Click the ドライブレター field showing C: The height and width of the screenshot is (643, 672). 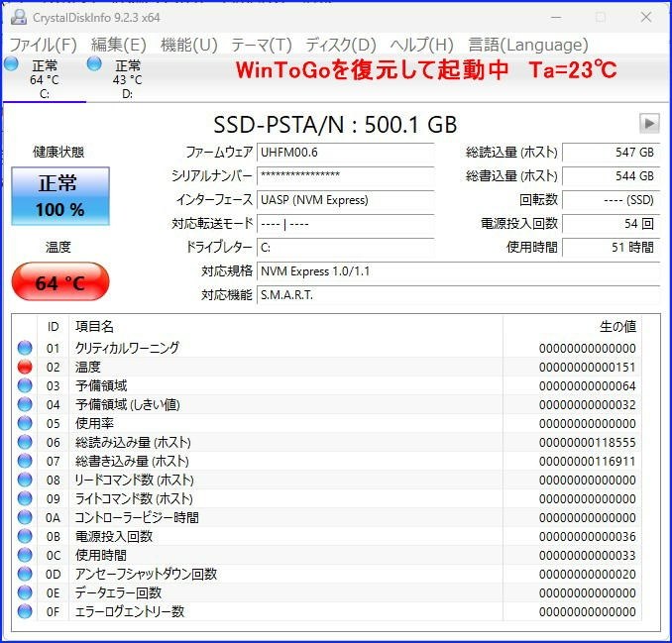(346, 248)
